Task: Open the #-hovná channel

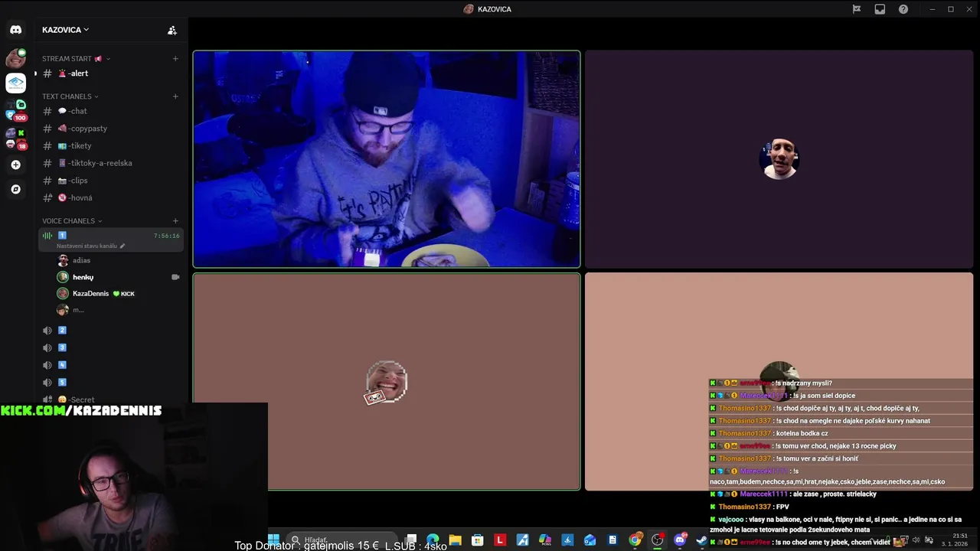Action: click(x=111, y=197)
